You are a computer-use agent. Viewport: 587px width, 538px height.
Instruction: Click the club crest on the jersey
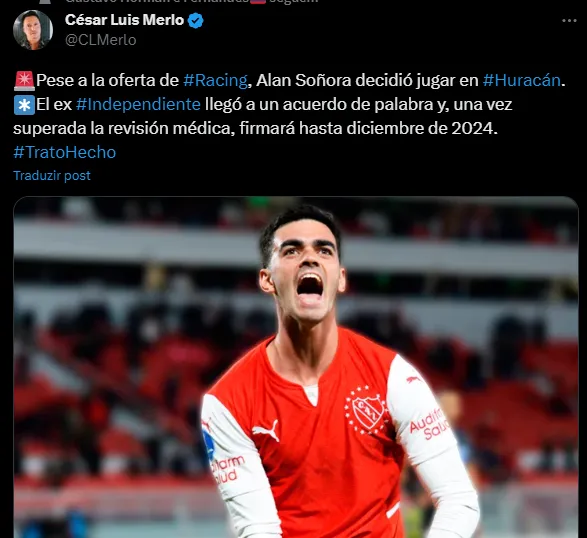pos(366,410)
